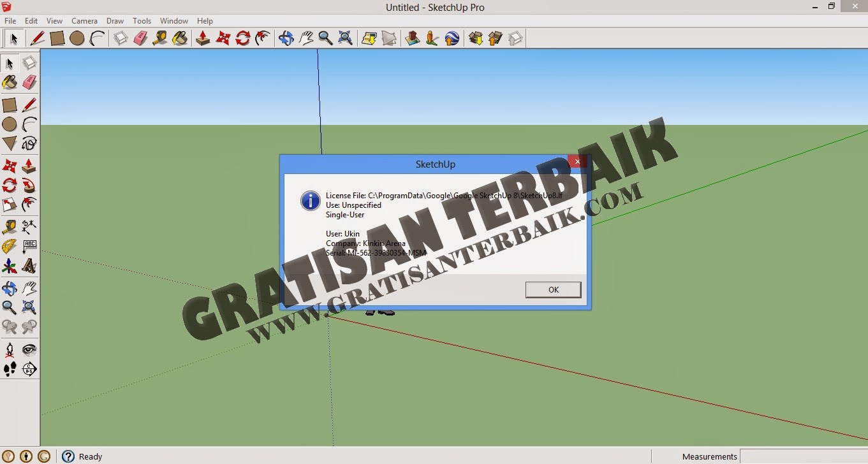The width and height of the screenshot is (868, 464).
Task: Activate the Arc tool in the top toolbar
Action: coord(97,39)
